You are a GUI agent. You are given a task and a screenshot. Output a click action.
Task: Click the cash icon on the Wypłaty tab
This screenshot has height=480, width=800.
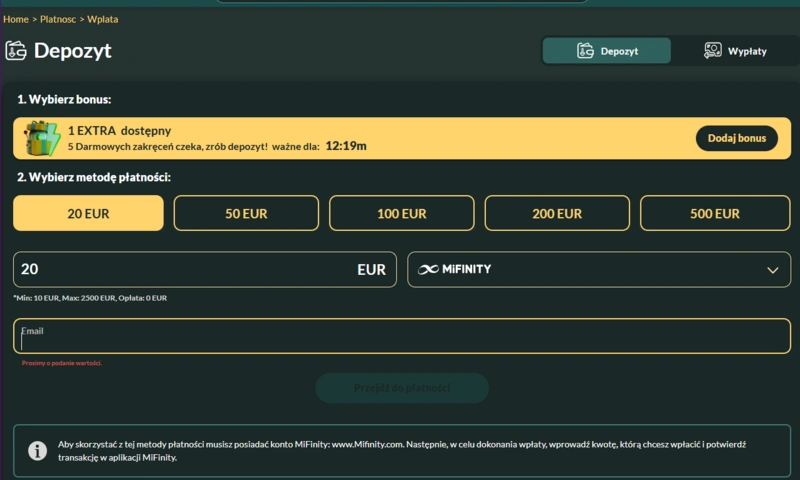(713, 50)
